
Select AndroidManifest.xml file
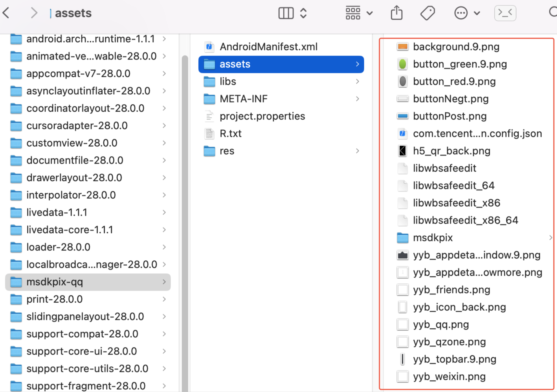tap(268, 47)
